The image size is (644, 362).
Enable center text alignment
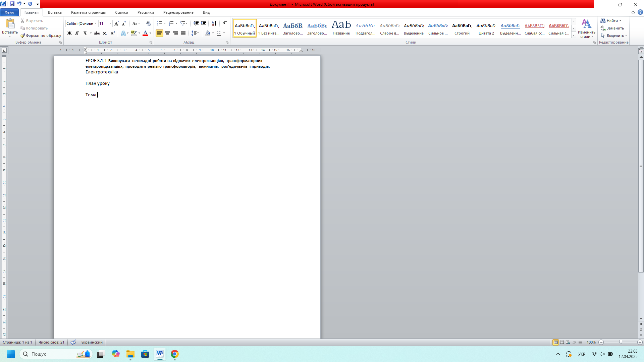167,33
